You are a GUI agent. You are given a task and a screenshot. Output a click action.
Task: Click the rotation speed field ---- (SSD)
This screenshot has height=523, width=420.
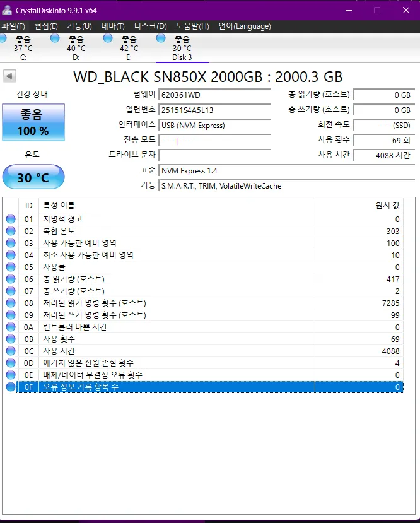[x=384, y=126]
